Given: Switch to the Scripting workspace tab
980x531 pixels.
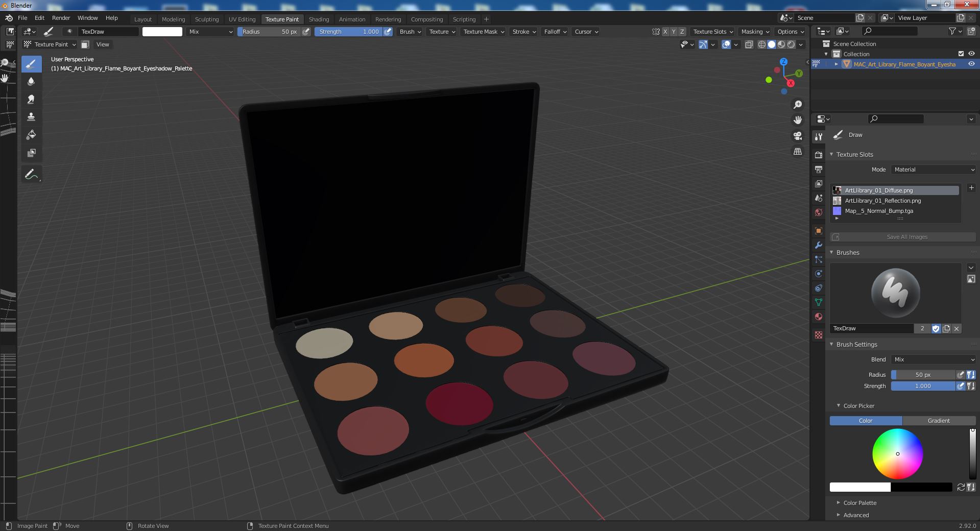Looking at the screenshot, I should 464,19.
